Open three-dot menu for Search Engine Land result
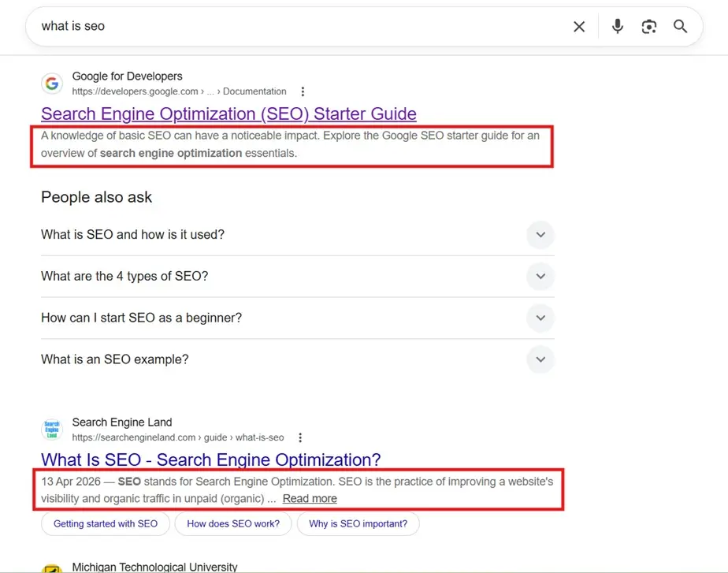Screen dimensions: 728x573 point(300,437)
